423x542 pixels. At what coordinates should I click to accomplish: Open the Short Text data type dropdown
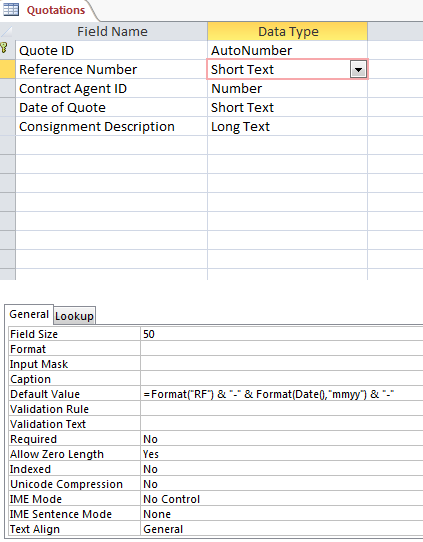[358, 70]
